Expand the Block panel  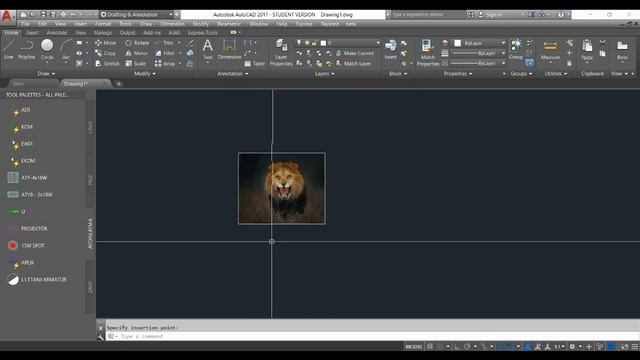(x=398, y=74)
